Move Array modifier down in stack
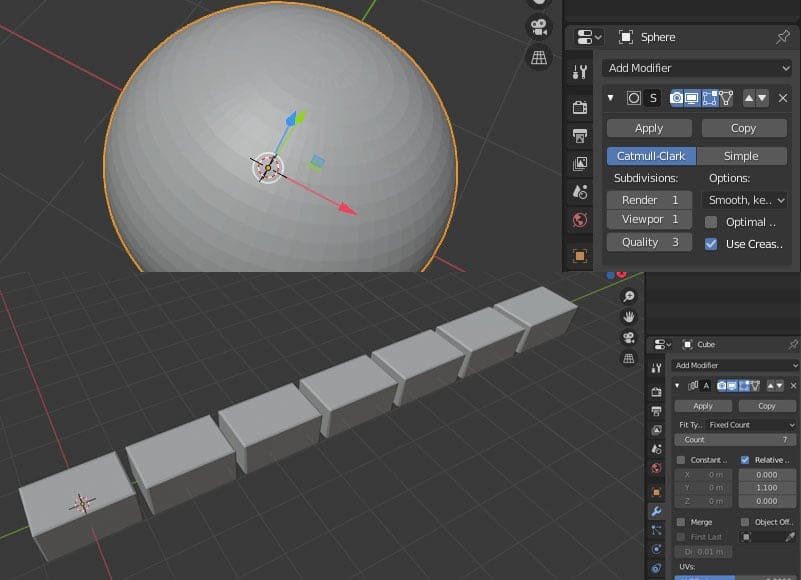This screenshot has height=580, width=801. pyautogui.click(x=780, y=386)
